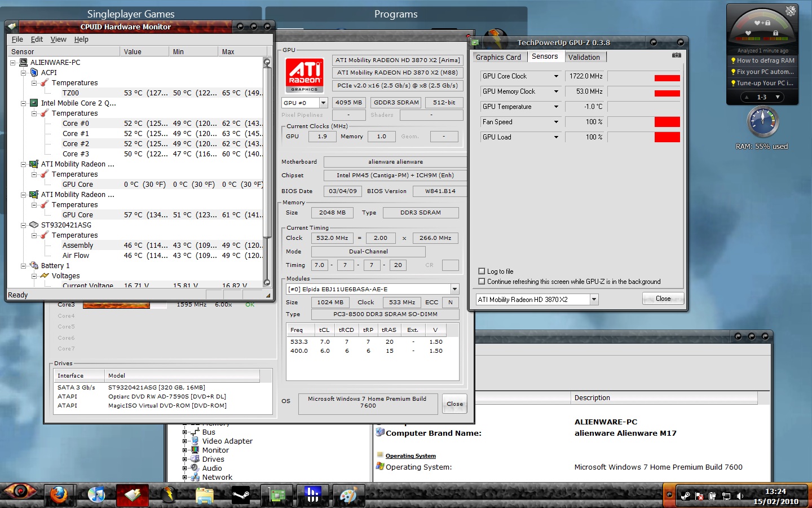
Task: Click the GPU-Z screenshot camera icon
Action: pos(676,55)
